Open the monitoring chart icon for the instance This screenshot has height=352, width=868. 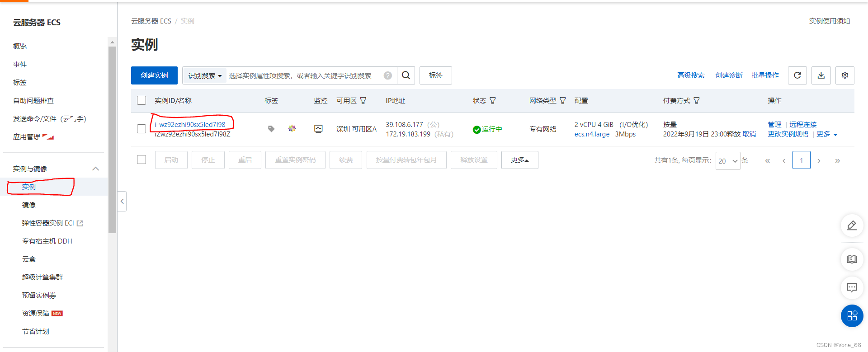coord(318,129)
